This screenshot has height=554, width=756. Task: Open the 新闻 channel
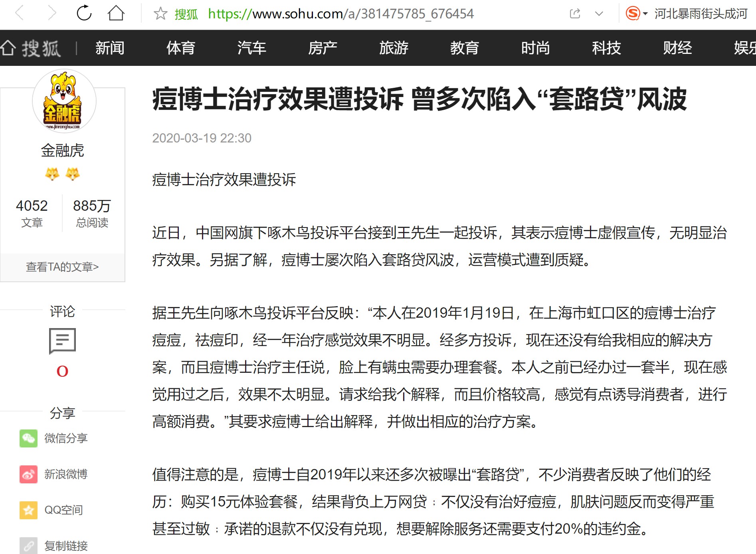[x=110, y=48]
